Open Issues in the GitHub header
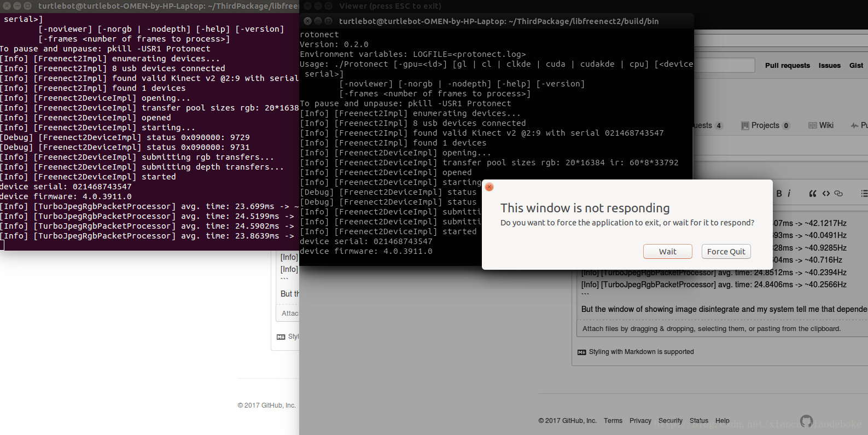868x435 pixels. coord(829,65)
